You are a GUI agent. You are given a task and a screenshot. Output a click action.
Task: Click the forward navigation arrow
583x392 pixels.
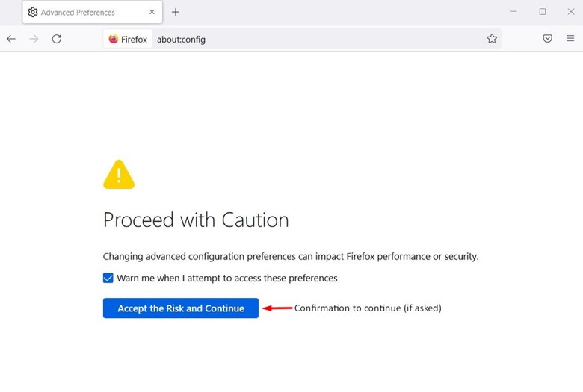point(34,39)
